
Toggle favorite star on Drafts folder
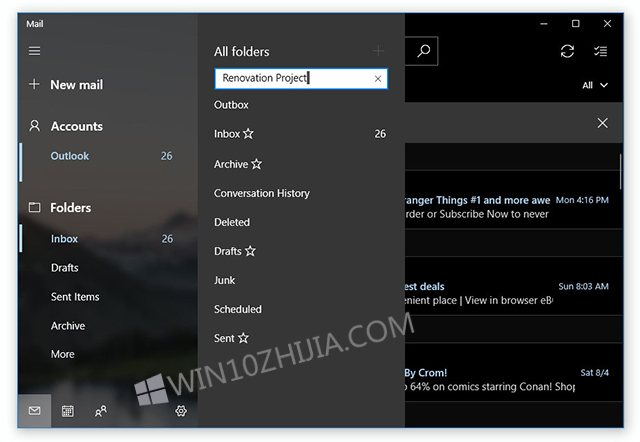coord(250,251)
